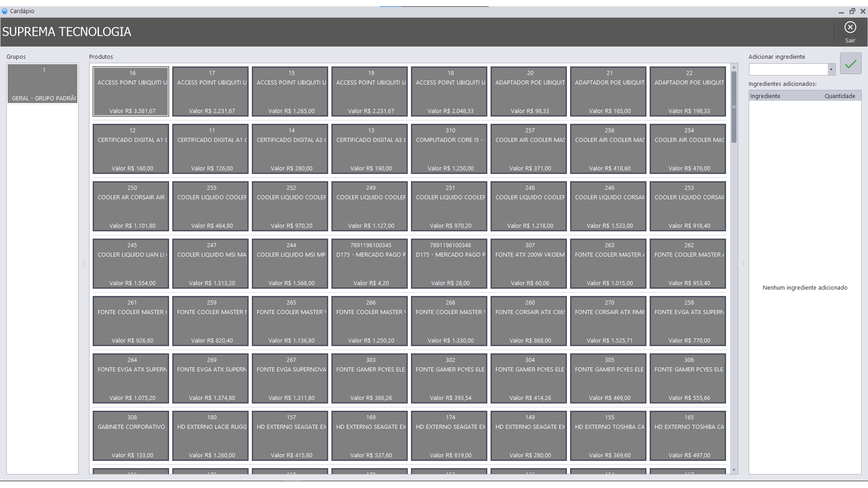Select product 245 Cooler Liquido Lian Li
Viewport: 868px width, 488px height.
[x=131, y=264]
